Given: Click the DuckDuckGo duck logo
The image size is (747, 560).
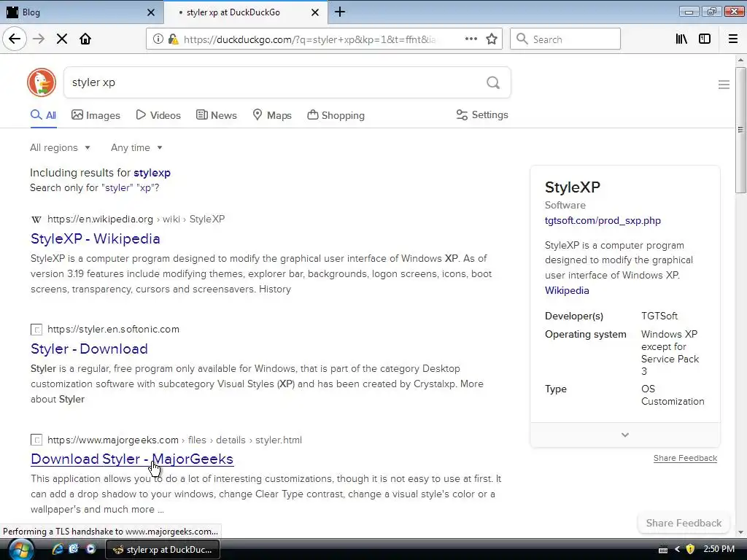Looking at the screenshot, I should (42, 82).
